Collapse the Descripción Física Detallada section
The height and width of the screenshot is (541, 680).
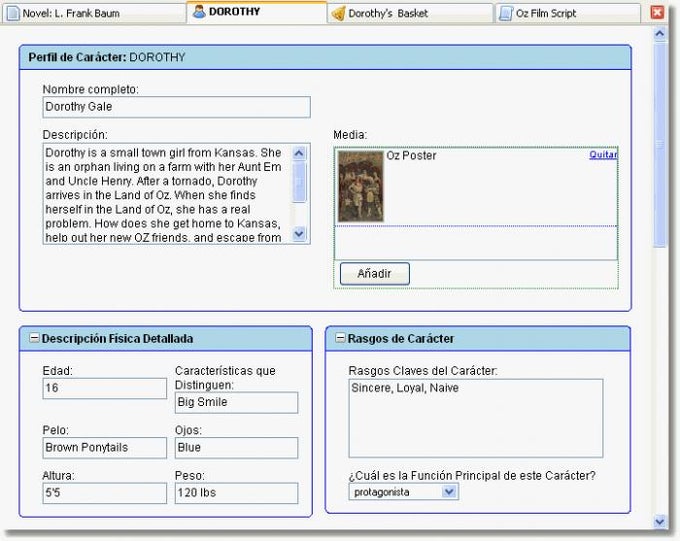click(x=34, y=338)
